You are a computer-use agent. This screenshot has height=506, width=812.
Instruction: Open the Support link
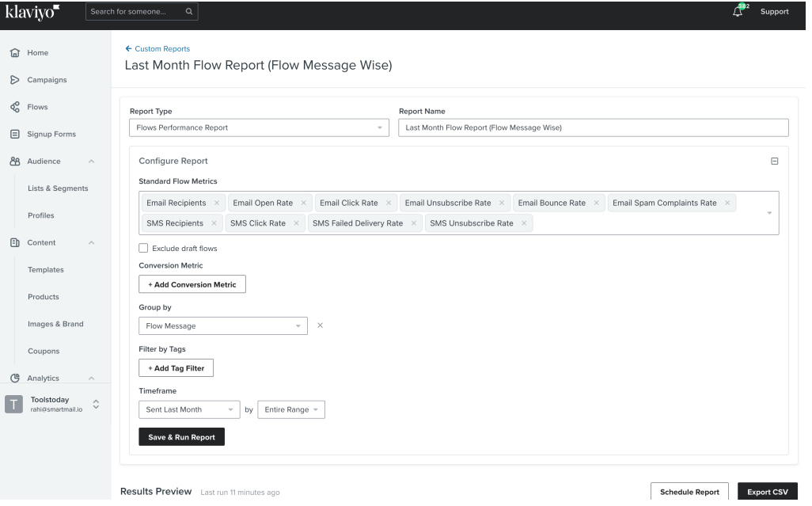[x=774, y=11]
